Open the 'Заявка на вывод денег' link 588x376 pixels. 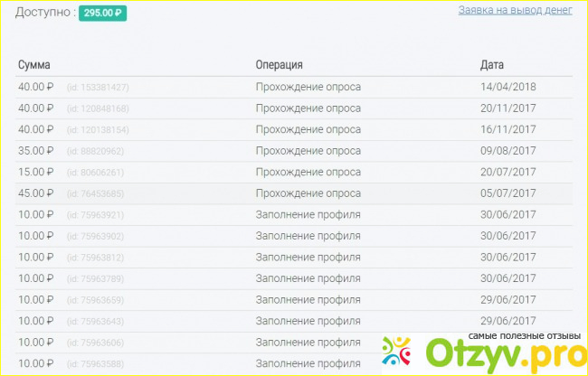[515, 9]
